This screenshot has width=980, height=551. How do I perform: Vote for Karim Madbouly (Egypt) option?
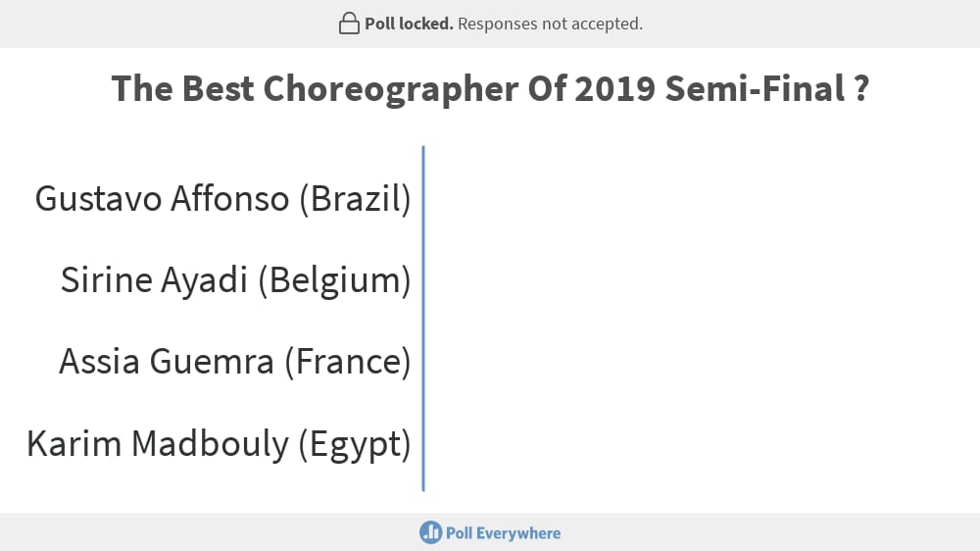219,444
